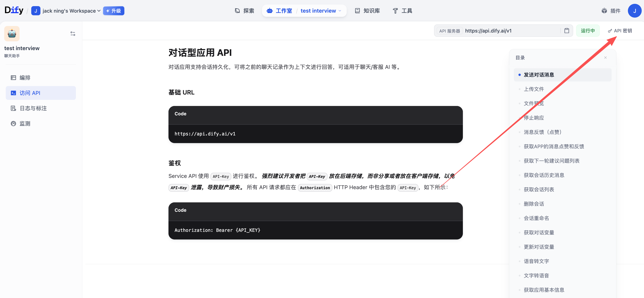Copy API server URL with clipboard icon

click(x=567, y=31)
